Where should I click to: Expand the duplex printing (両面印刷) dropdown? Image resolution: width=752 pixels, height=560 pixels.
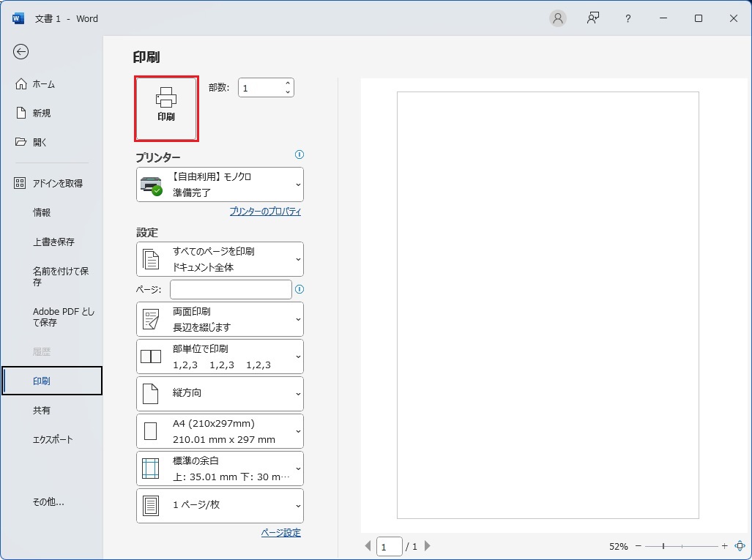[x=220, y=319]
